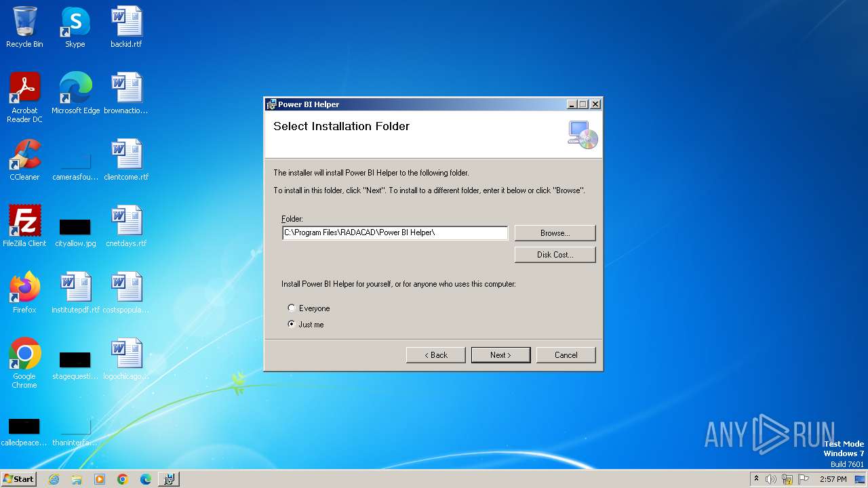
Task: Select the cnetdays.rtf desktop file
Action: (126, 226)
